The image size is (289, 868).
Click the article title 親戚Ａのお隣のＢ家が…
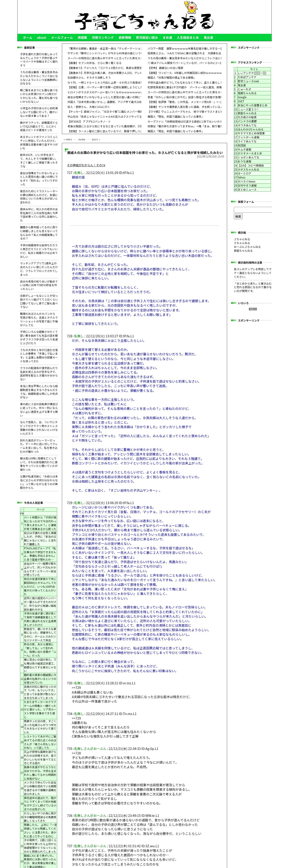coord(145,153)
